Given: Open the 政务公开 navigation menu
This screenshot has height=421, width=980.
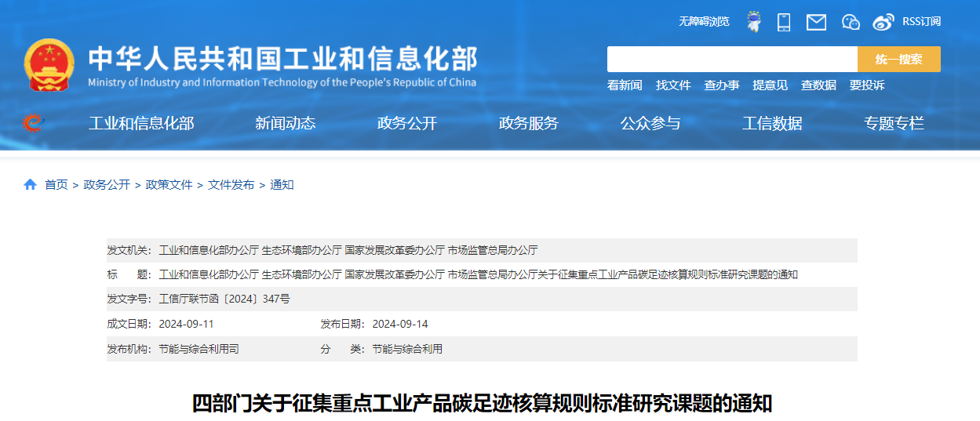Looking at the screenshot, I should [406, 123].
